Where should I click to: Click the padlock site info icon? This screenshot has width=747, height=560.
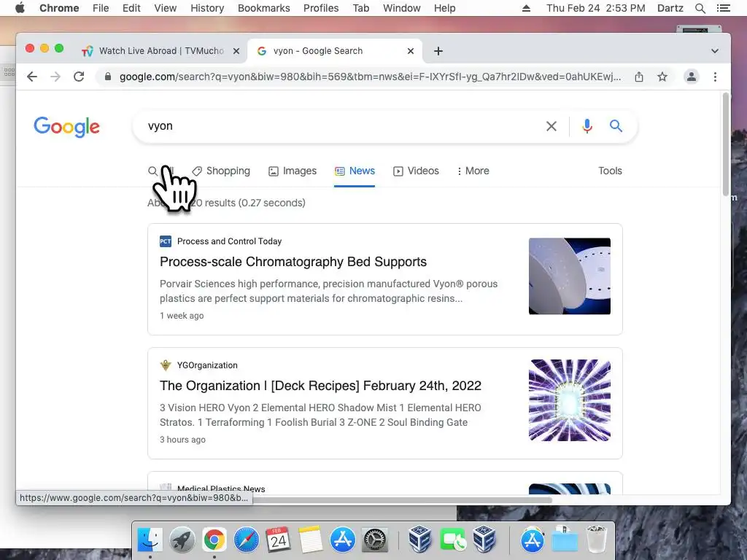[108, 77]
